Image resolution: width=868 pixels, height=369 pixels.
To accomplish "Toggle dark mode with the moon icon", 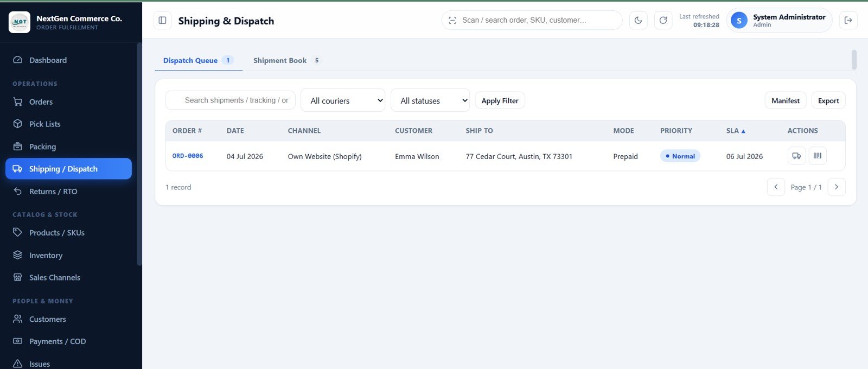I will [x=638, y=20].
